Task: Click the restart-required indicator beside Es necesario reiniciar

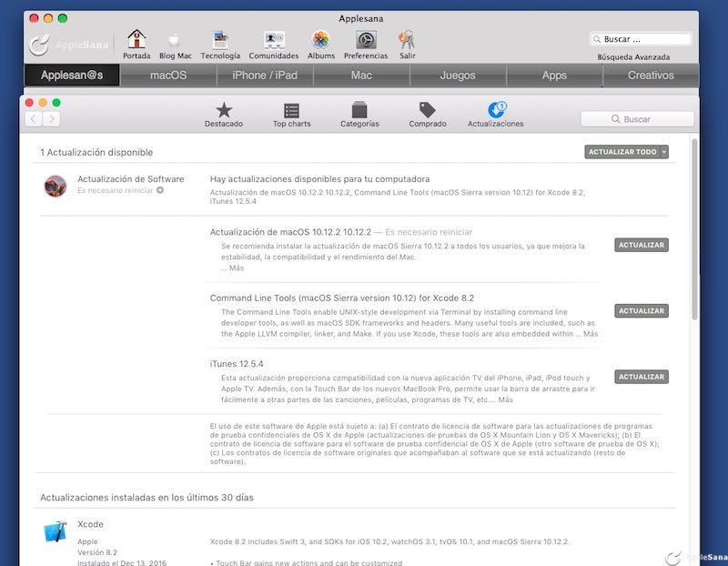Action: click(x=160, y=190)
